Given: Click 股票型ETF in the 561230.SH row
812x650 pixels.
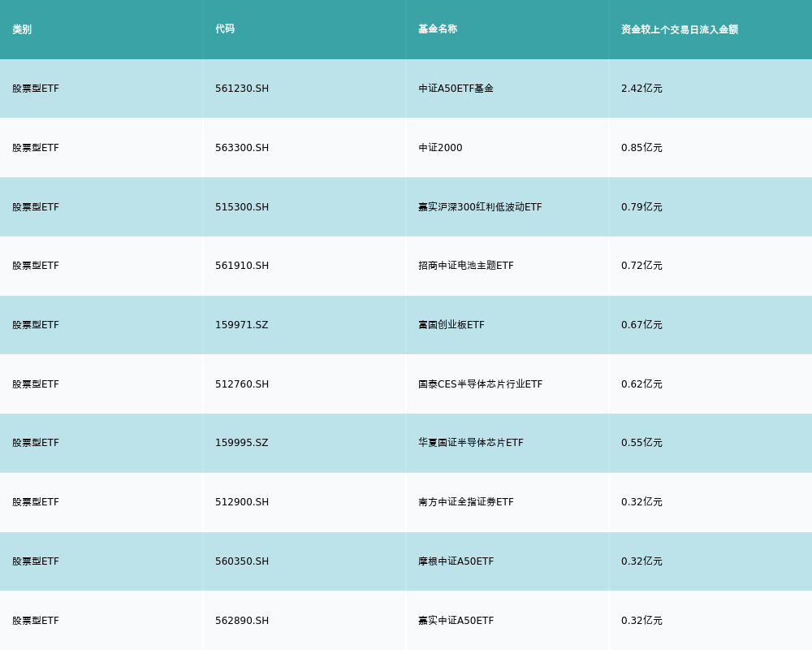Looking at the screenshot, I should 36,89.
